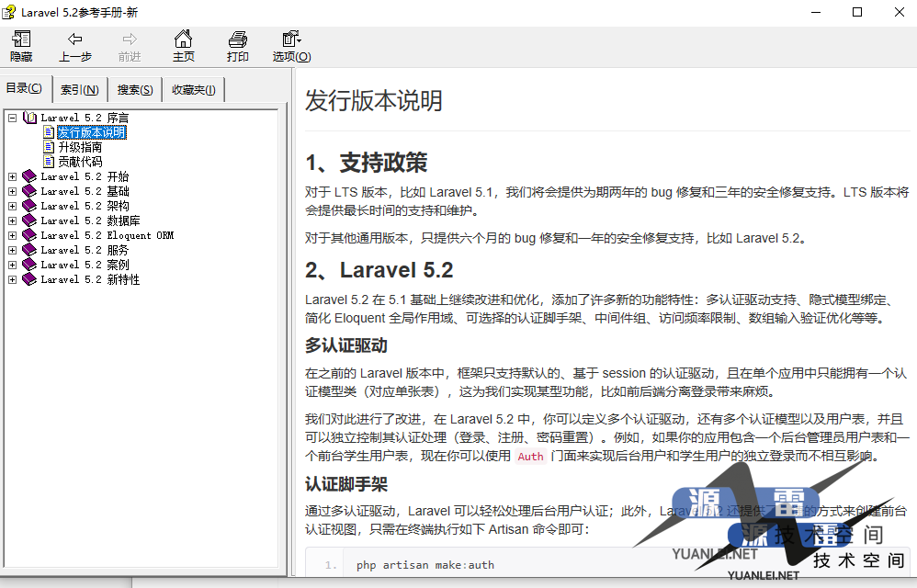917x588 pixels.
Task: Open the 贡献代码 tree entry
Action: click(x=80, y=162)
